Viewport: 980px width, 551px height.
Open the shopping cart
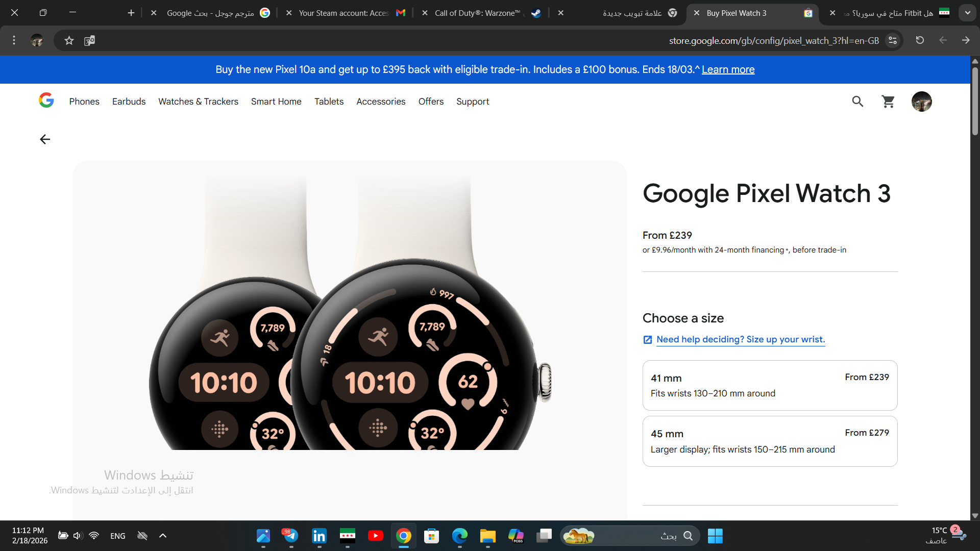[x=888, y=102]
